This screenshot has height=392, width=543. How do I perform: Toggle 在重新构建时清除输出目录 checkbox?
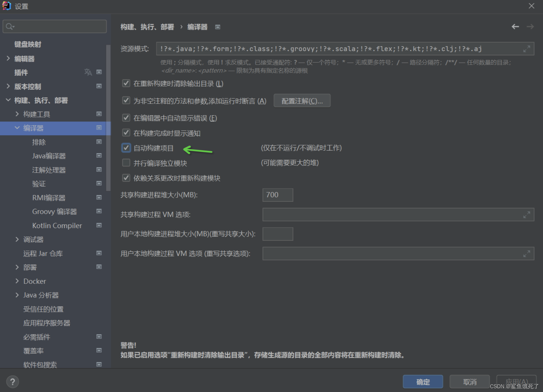coord(126,83)
